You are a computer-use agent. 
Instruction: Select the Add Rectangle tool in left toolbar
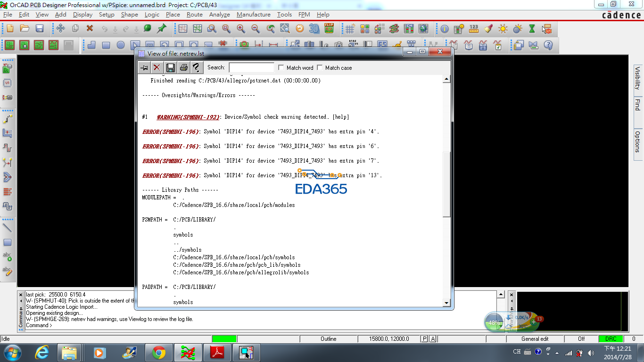[x=7, y=242]
